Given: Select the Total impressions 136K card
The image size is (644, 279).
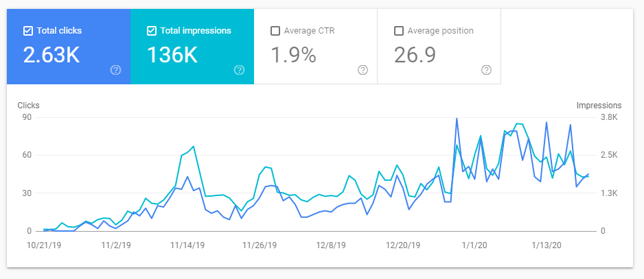Looking at the screenshot, I should point(192,47).
